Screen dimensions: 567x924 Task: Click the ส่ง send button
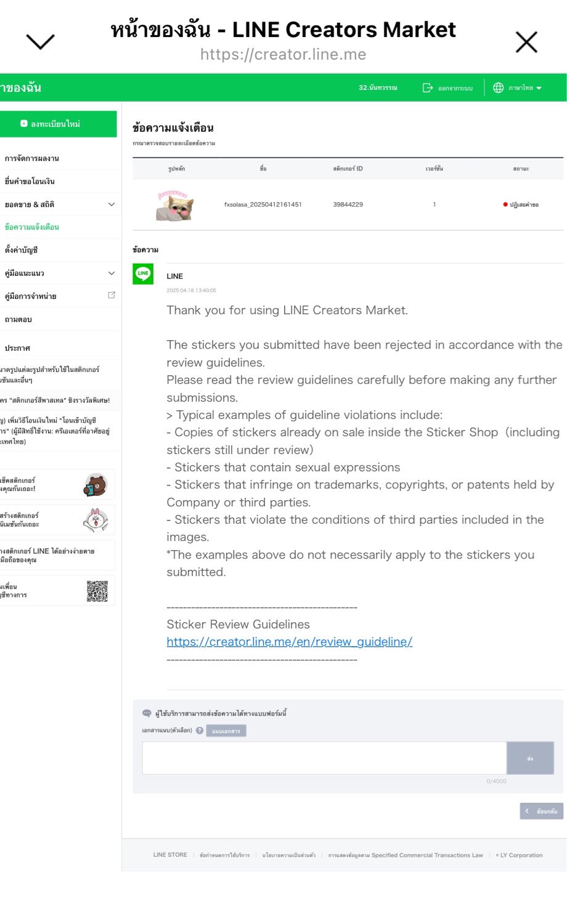tap(530, 758)
